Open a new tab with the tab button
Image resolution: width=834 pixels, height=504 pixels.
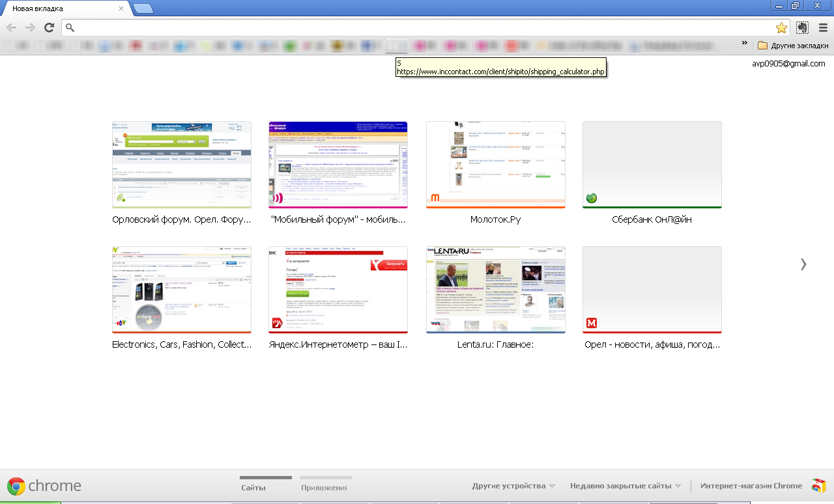point(143,8)
